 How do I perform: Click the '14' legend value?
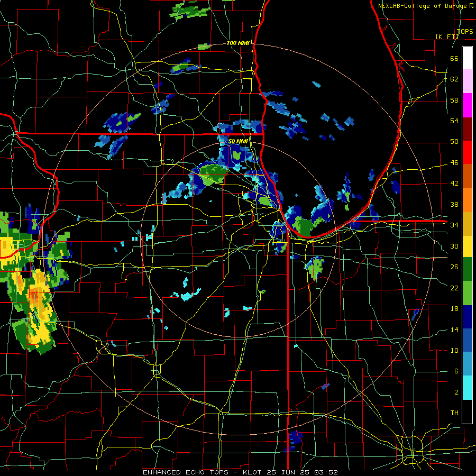454,329
